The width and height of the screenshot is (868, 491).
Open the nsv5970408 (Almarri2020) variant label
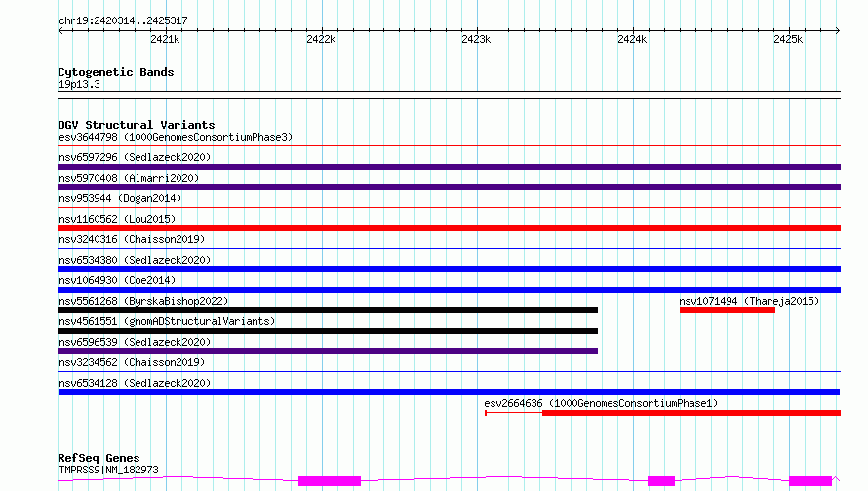[x=129, y=178]
